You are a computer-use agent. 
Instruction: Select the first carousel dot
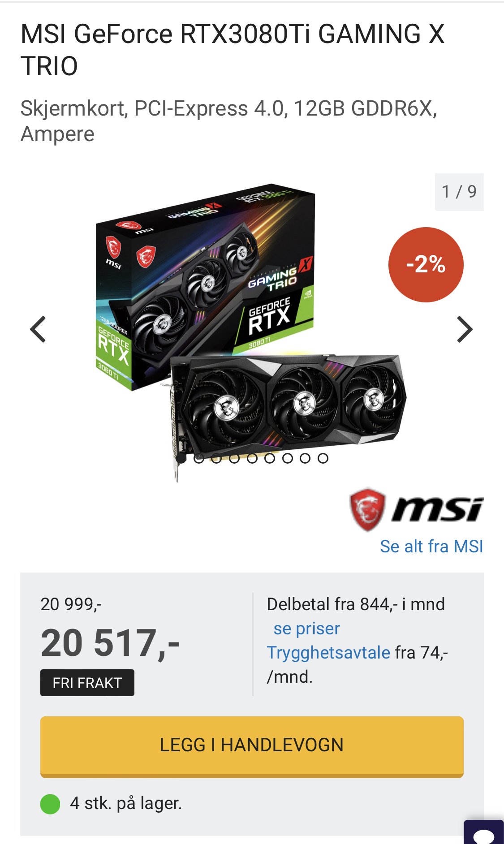(181, 458)
